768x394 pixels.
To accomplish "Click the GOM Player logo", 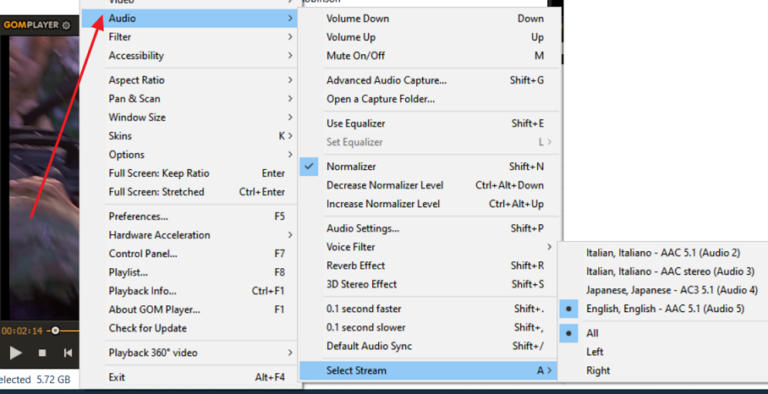I will (31, 25).
